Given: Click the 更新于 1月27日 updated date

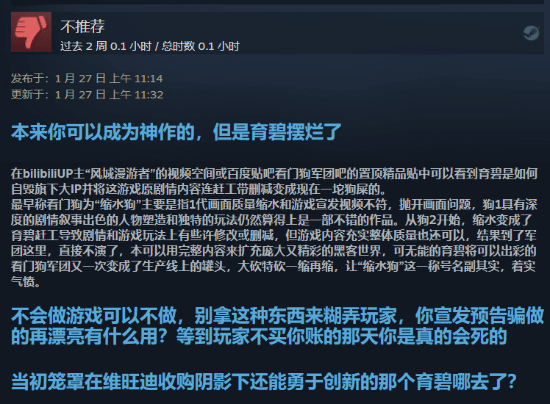Looking at the screenshot, I should (x=87, y=94).
